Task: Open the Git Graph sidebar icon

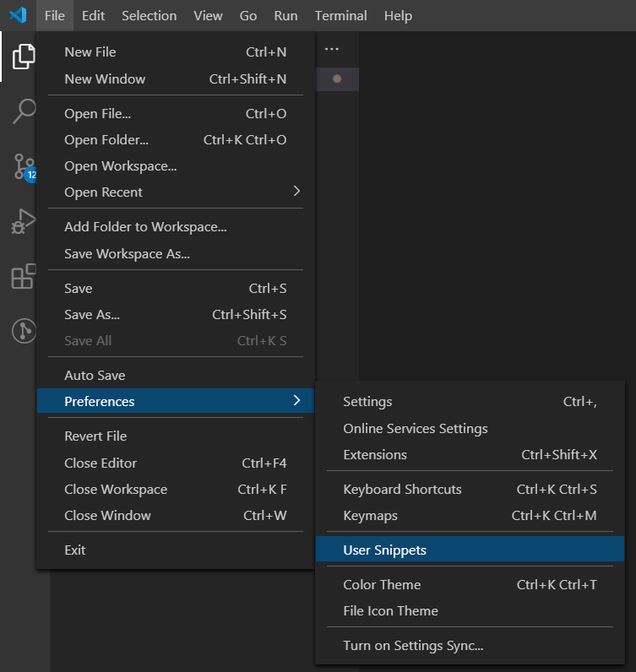Action: [24, 331]
